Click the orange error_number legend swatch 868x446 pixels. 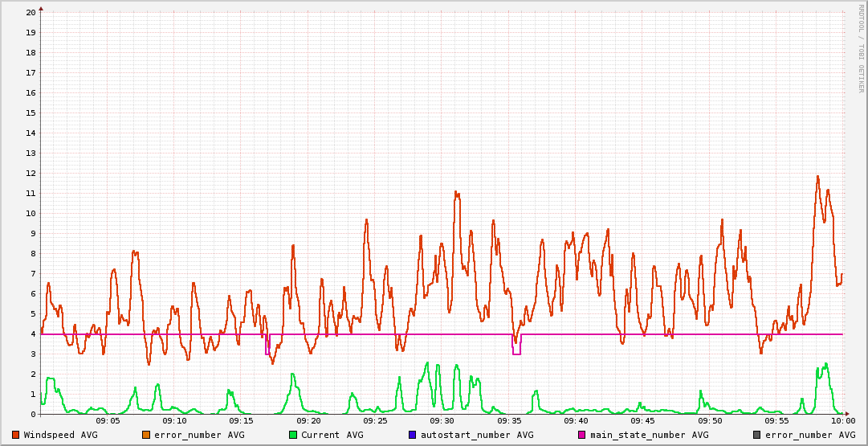[146, 435]
